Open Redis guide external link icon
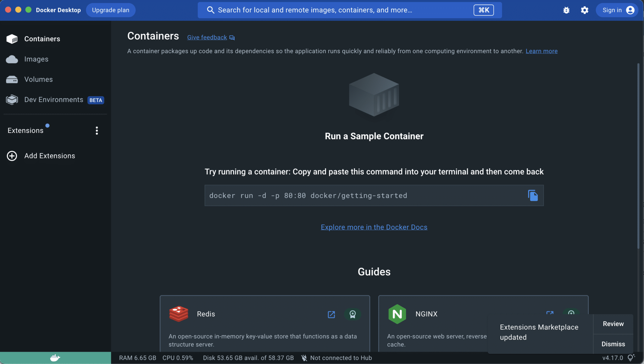The width and height of the screenshot is (644, 364). (x=331, y=314)
